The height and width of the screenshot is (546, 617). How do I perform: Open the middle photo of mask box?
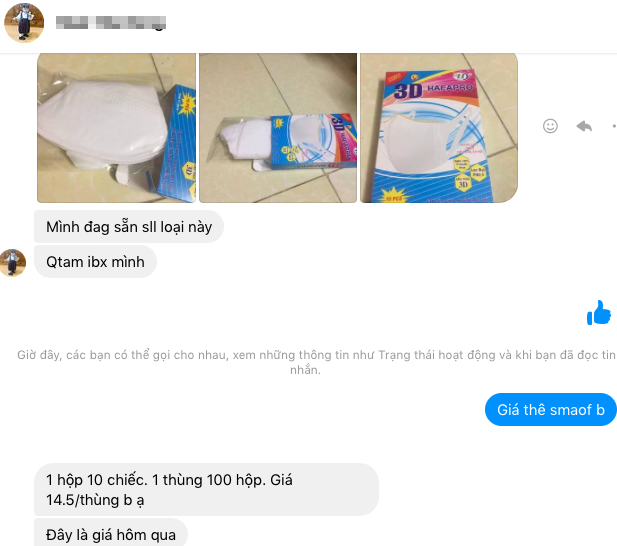pyautogui.click(x=278, y=128)
